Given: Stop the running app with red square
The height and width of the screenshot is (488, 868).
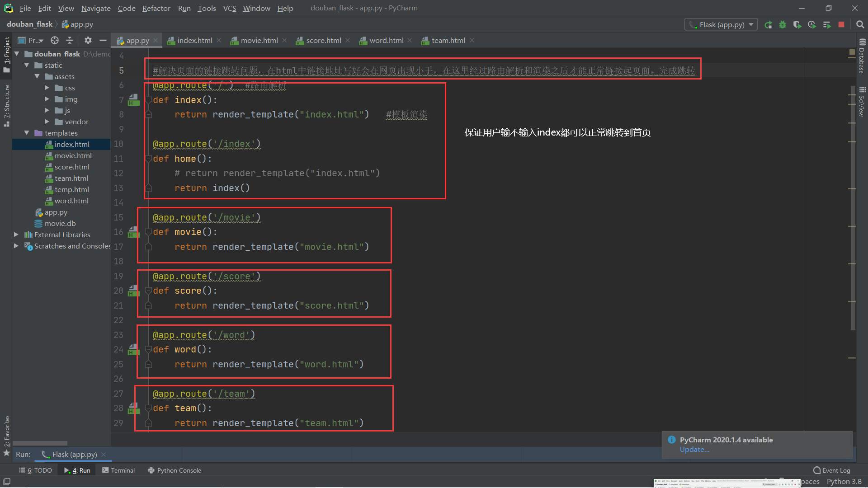Looking at the screenshot, I should point(841,25).
